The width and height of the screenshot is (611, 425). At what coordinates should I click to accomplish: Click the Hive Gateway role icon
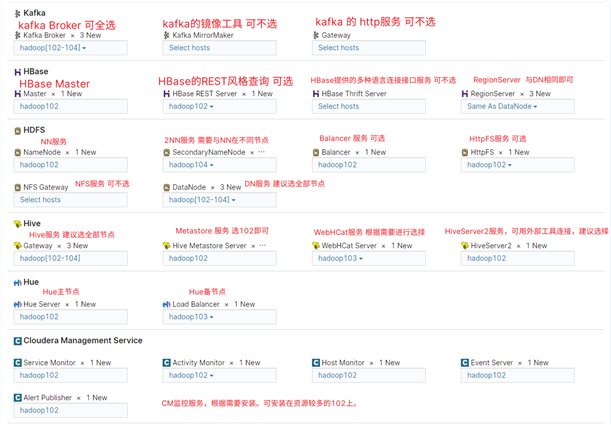click(x=18, y=246)
